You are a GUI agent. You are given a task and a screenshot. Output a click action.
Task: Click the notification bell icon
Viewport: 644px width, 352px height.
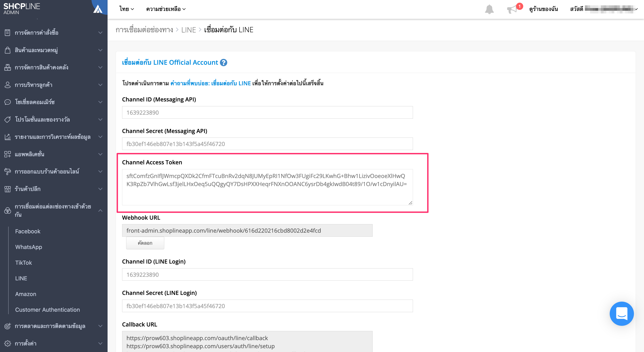coord(489,9)
